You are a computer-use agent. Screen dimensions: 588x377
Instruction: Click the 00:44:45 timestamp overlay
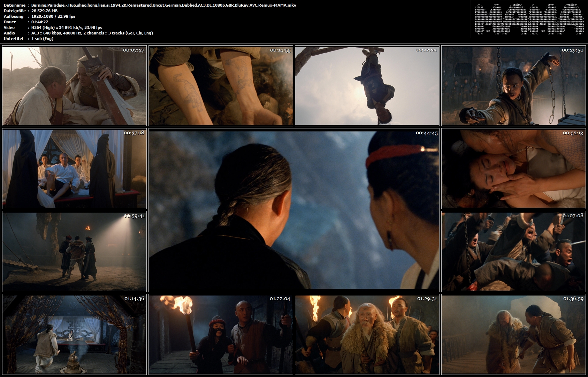point(427,133)
